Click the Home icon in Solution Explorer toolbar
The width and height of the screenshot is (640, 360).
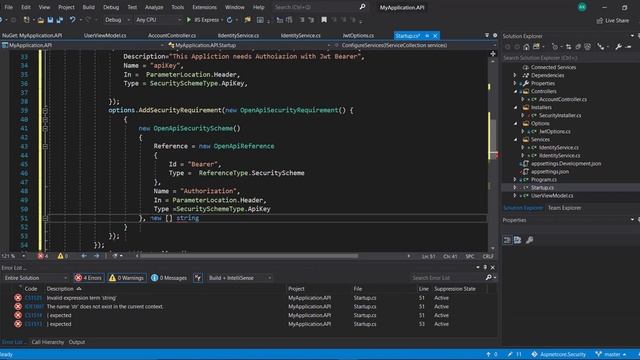[526, 47]
